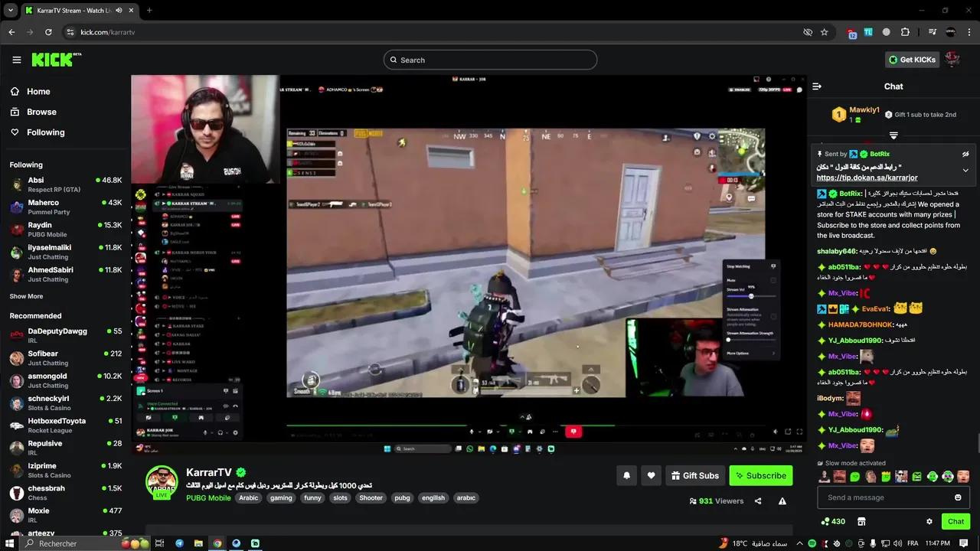Click the 931 Viewers count
Image resolution: width=980 pixels, height=551 pixels.
click(x=716, y=501)
